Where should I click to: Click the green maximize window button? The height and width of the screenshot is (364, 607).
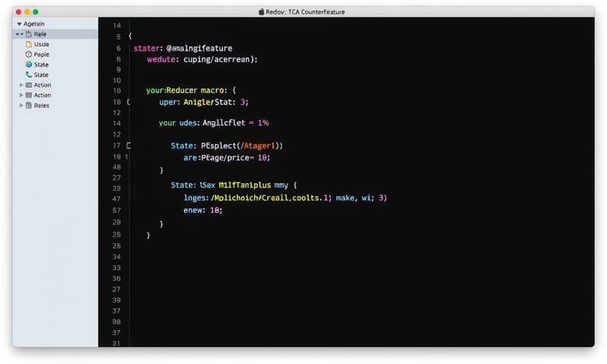[x=35, y=12]
